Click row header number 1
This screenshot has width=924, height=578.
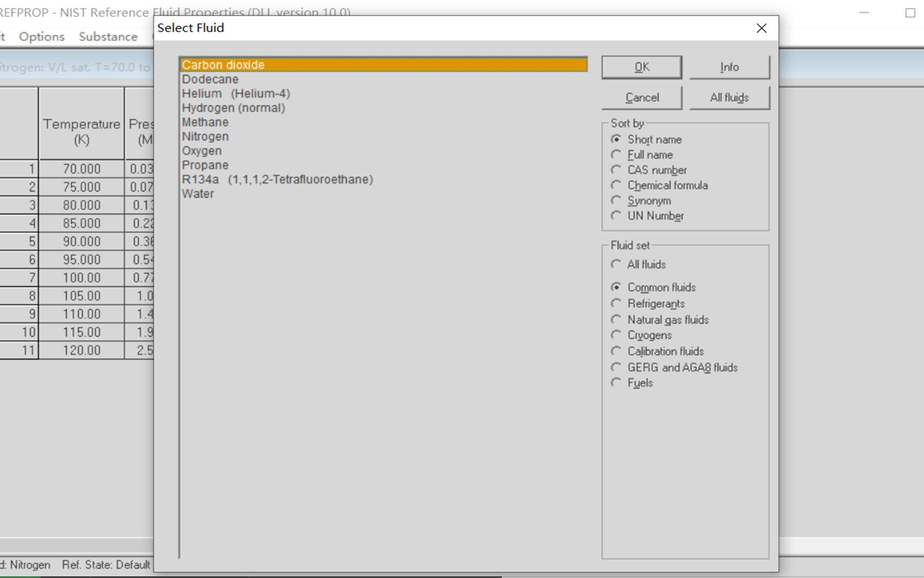click(19, 169)
